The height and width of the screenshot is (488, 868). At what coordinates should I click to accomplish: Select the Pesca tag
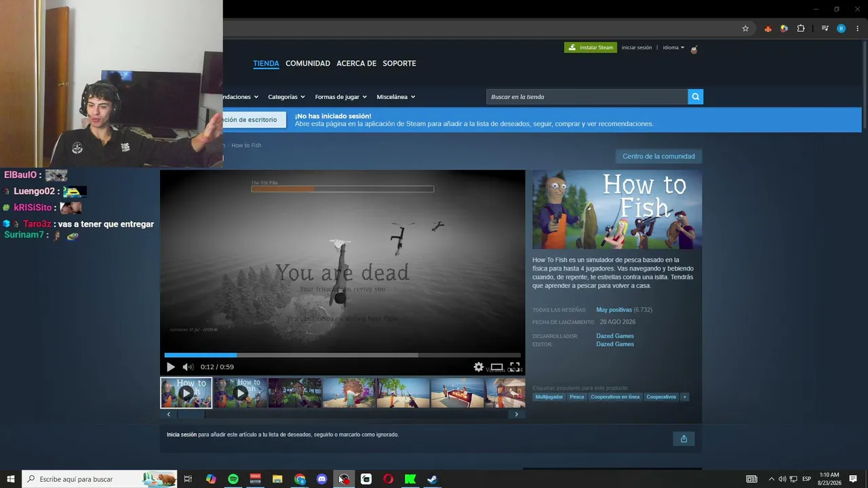coord(577,397)
